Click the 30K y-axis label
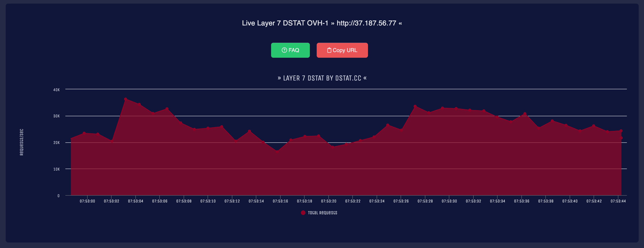Viewport: 644px width, 248px height. click(56, 116)
